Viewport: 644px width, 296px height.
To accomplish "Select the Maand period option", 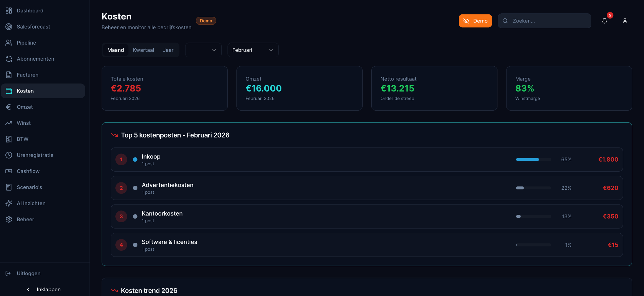I will point(116,50).
